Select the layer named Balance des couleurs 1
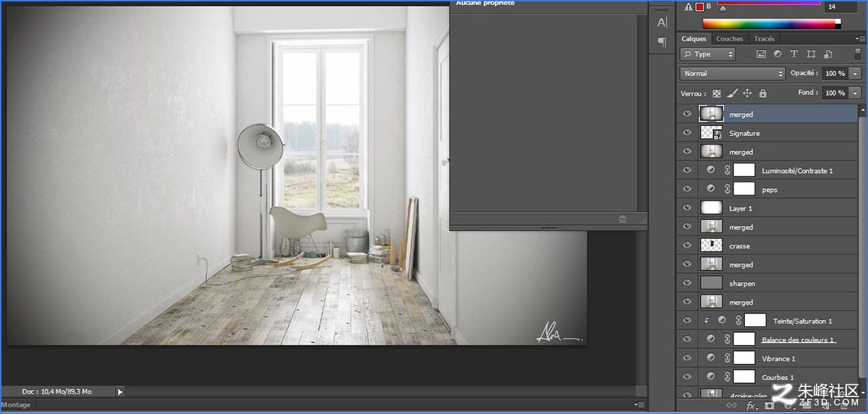 799,339
